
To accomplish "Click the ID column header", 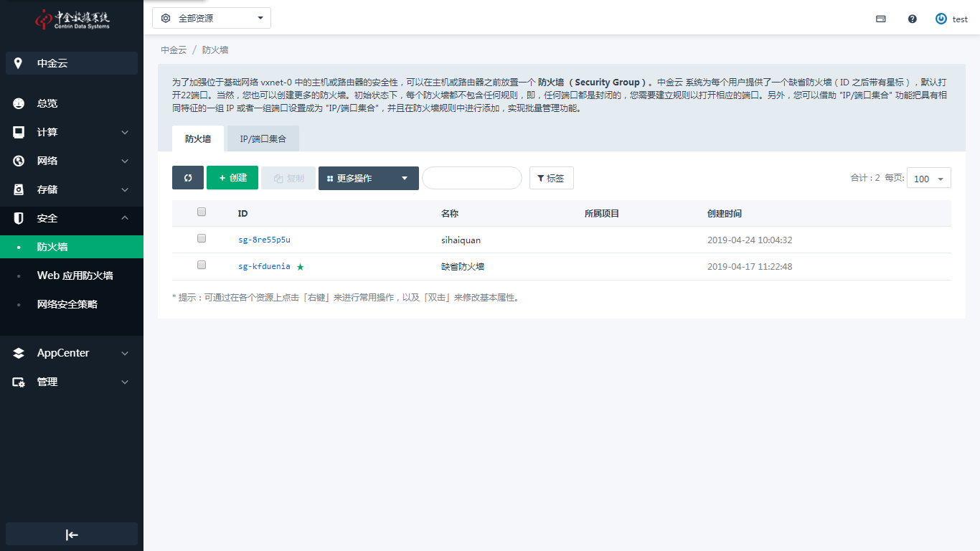I will pos(243,214).
